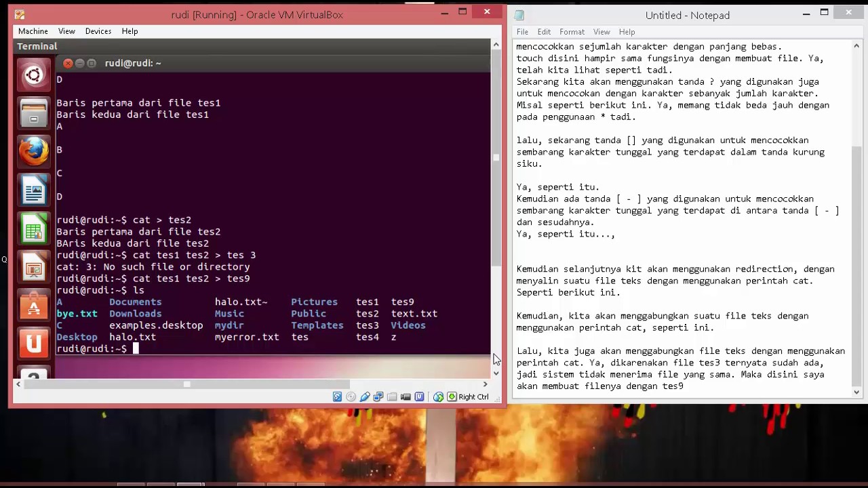This screenshot has width=868, height=488.
Task: Click 'text.txt' in terminal listing
Action: pos(414,314)
